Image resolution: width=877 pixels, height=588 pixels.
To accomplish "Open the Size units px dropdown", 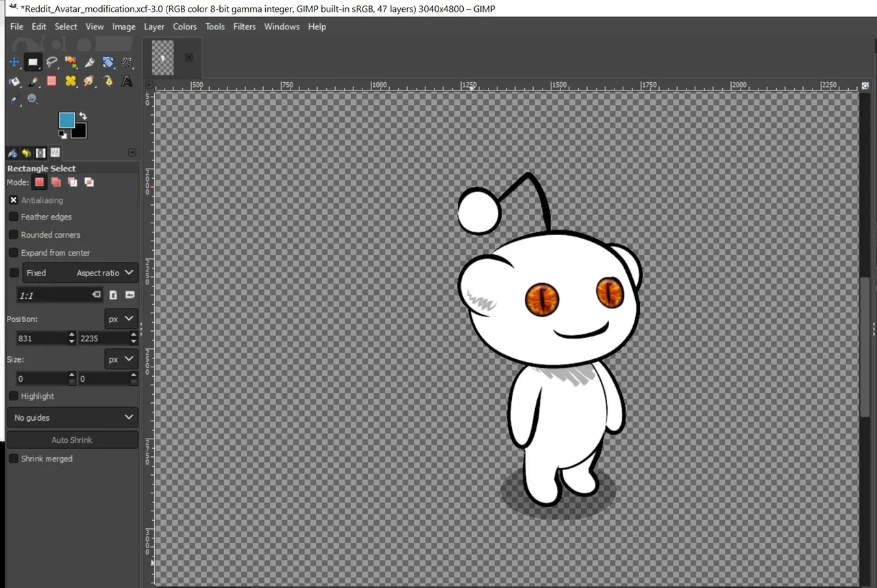I will coord(121,359).
